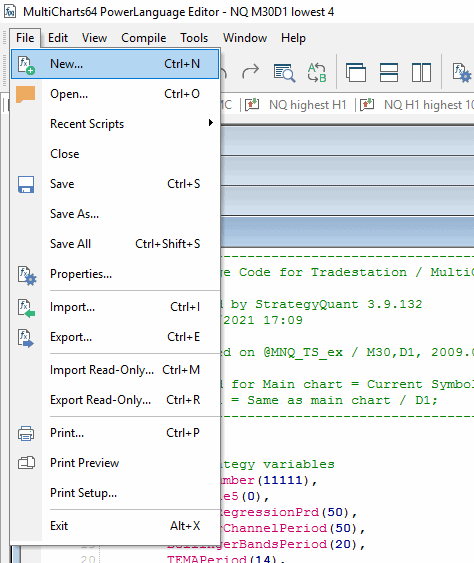This screenshot has width=474, height=563.
Task: Open the Window menu
Action: [x=245, y=38]
